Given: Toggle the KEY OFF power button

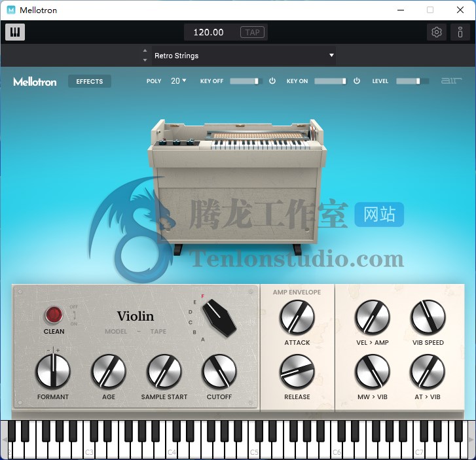Looking at the screenshot, I should [x=272, y=81].
